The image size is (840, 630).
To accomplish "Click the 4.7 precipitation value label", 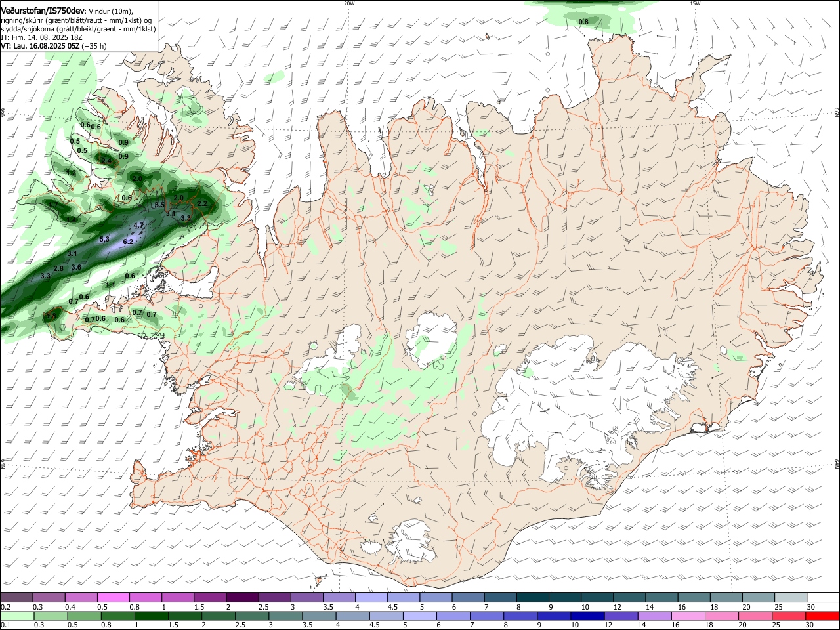I will pyautogui.click(x=138, y=225).
